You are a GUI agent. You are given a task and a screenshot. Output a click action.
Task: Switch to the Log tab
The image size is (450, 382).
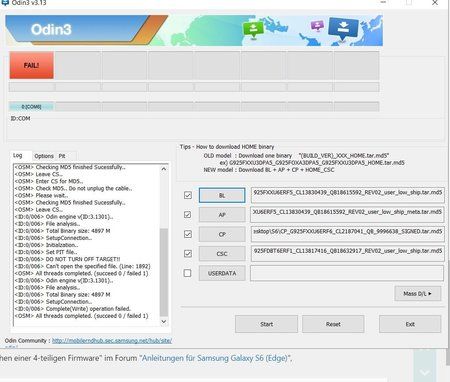click(x=18, y=155)
